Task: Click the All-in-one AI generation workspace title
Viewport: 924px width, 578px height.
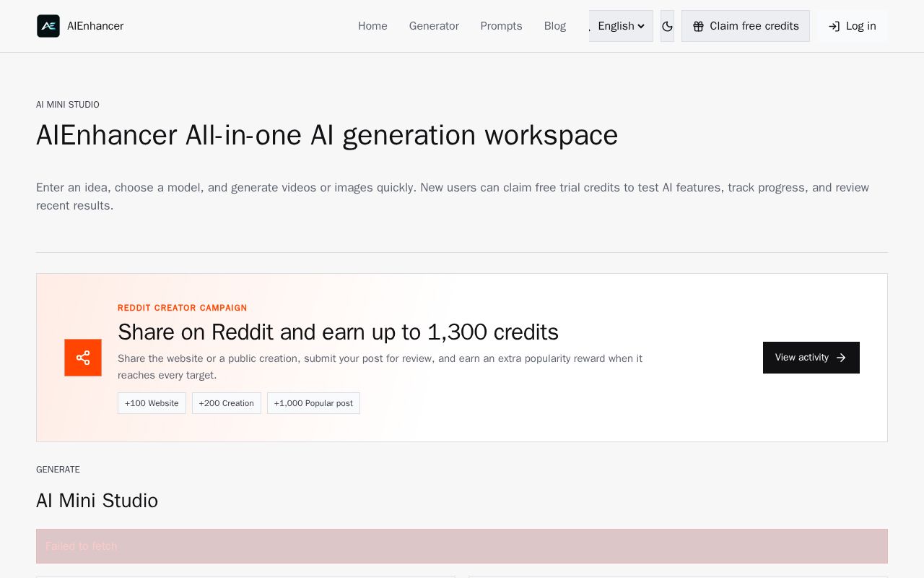Action: (x=327, y=135)
